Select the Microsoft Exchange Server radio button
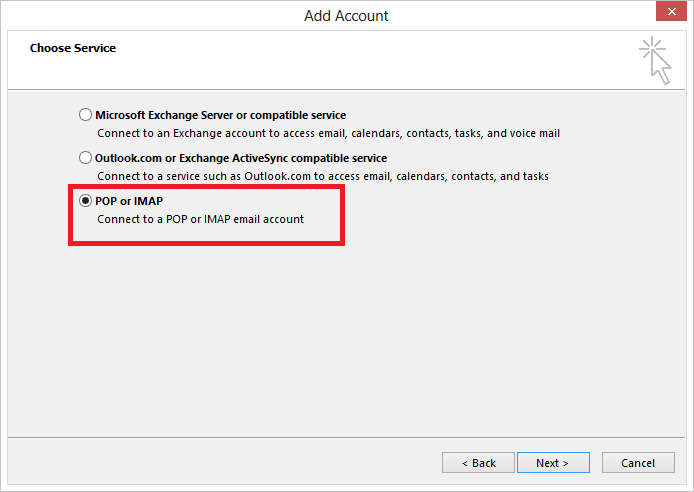The width and height of the screenshot is (694, 492). 85,115
